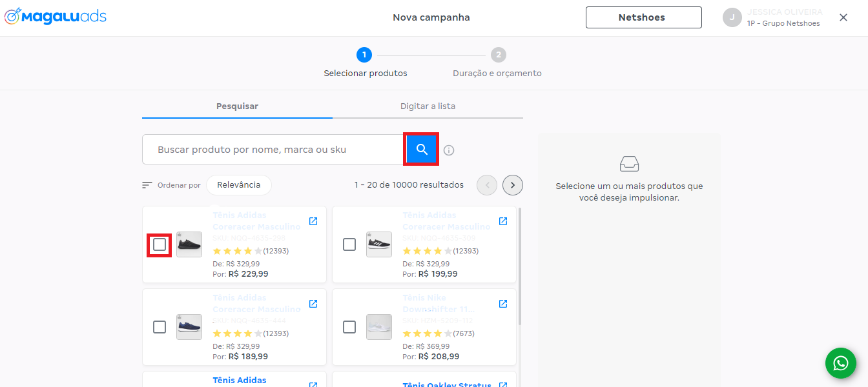Open the Relevância sort dropdown

(239, 185)
